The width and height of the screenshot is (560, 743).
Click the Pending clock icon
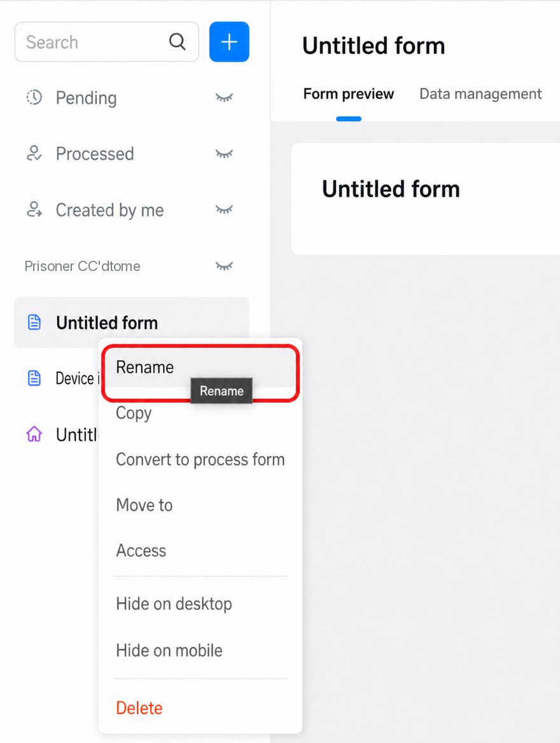(34, 97)
